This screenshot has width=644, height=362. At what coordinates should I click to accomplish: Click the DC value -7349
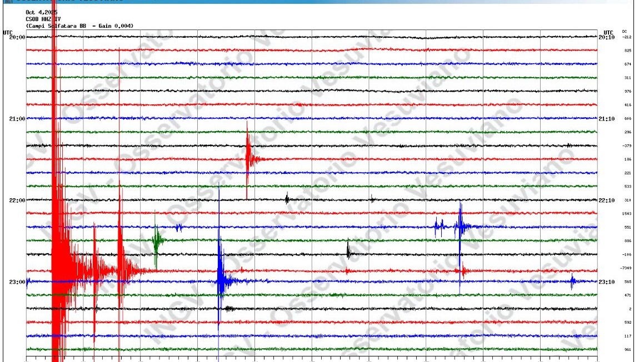[x=627, y=268]
